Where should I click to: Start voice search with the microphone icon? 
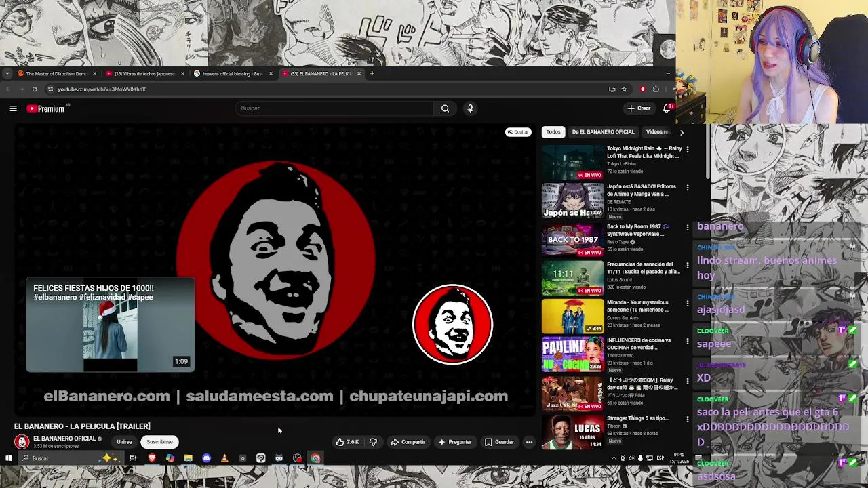click(x=470, y=108)
